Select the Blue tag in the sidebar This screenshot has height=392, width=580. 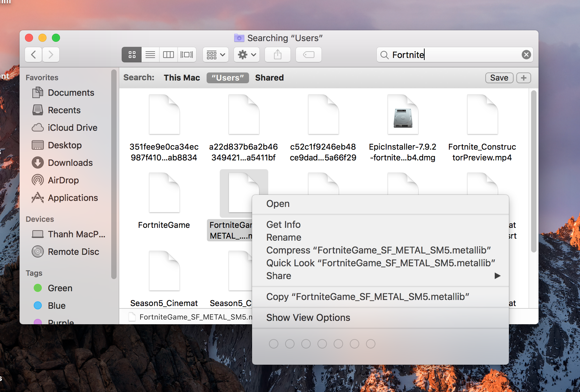pos(50,306)
